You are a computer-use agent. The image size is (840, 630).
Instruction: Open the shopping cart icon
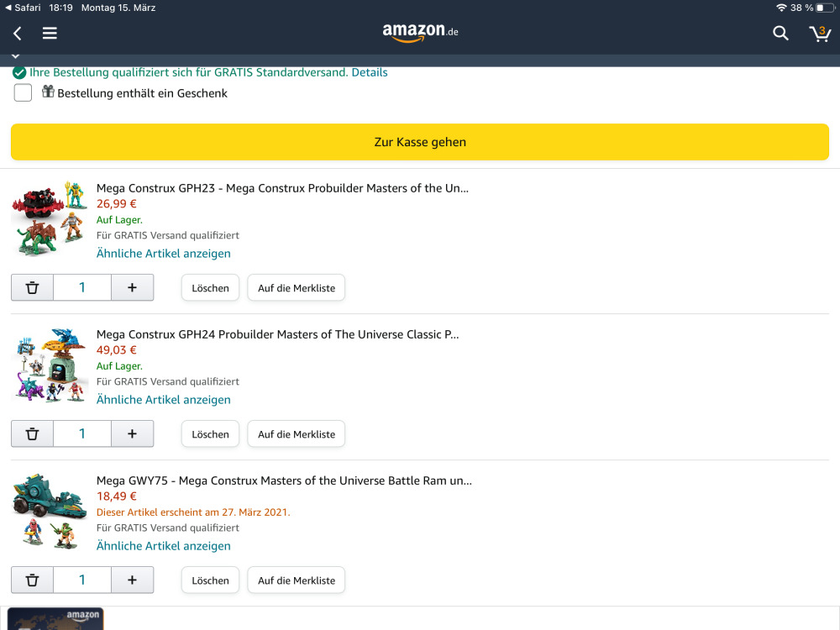click(820, 34)
